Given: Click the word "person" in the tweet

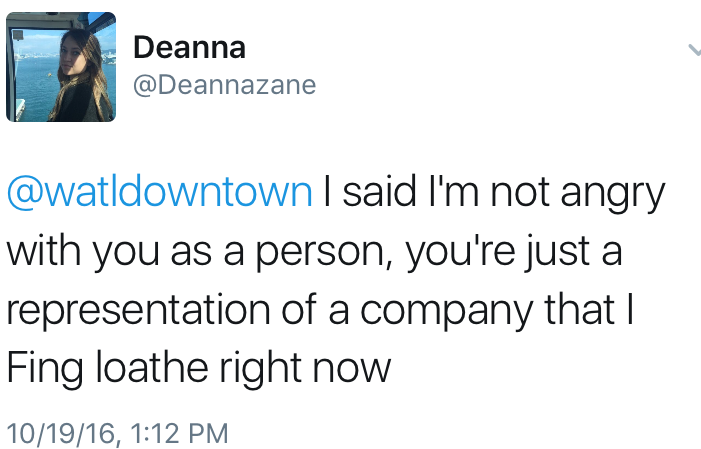Looking at the screenshot, I should coord(323,252).
